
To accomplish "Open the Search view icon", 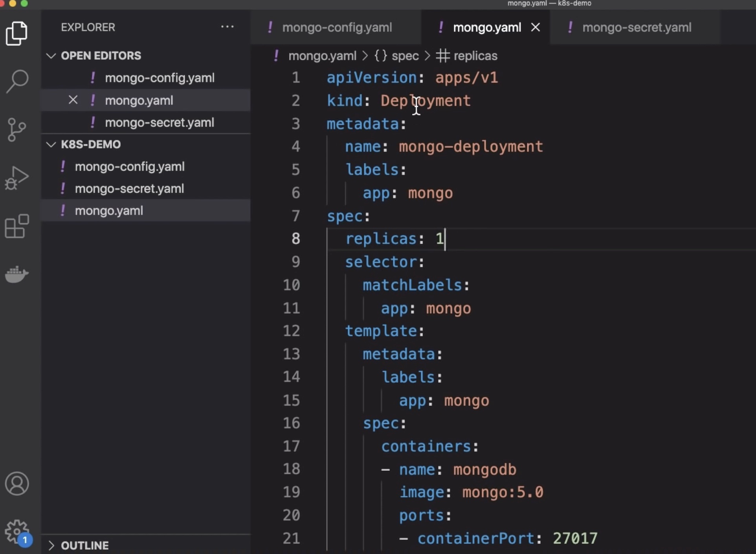I will (17, 81).
